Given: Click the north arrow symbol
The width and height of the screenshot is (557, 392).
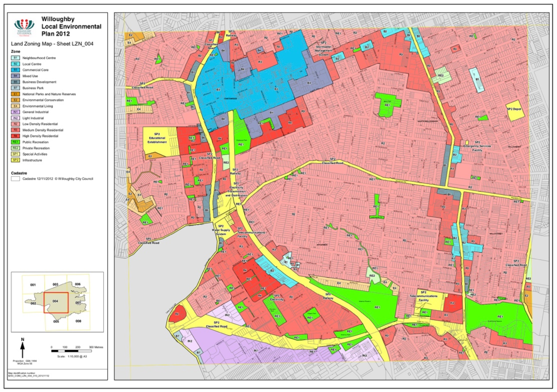Looking at the screenshot, I should point(23,349).
